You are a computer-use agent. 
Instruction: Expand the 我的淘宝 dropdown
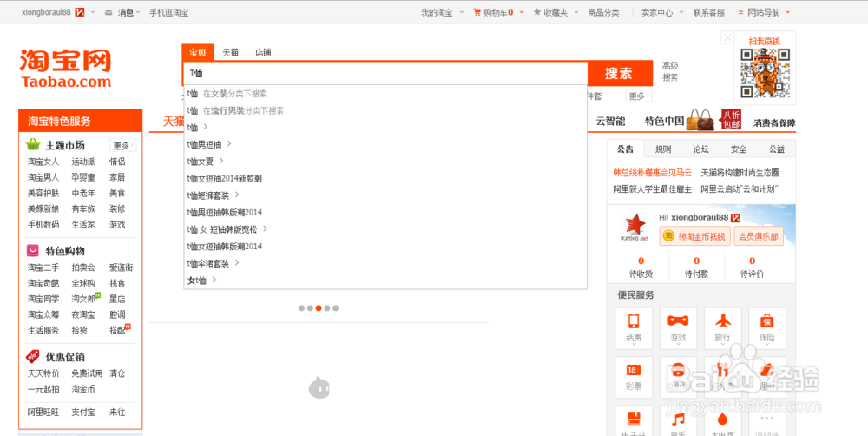pos(461,12)
